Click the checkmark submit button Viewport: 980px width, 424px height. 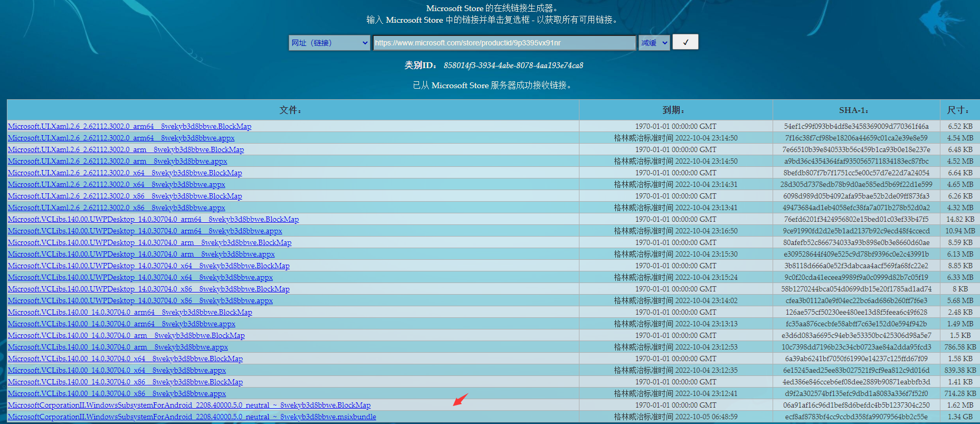click(685, 42)
